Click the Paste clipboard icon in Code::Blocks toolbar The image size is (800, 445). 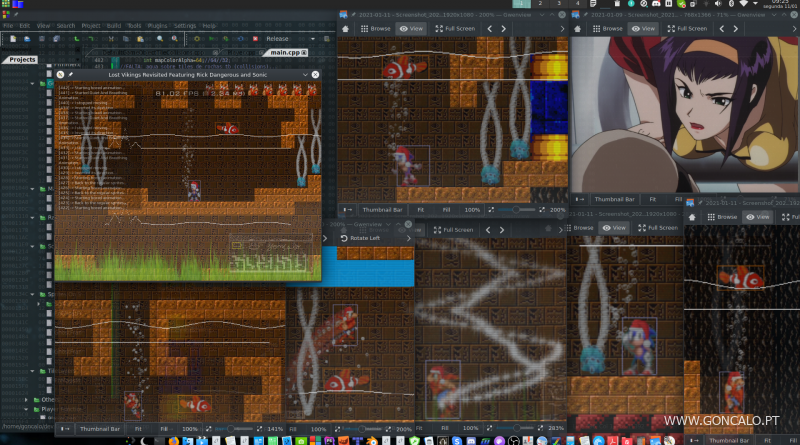140,39
